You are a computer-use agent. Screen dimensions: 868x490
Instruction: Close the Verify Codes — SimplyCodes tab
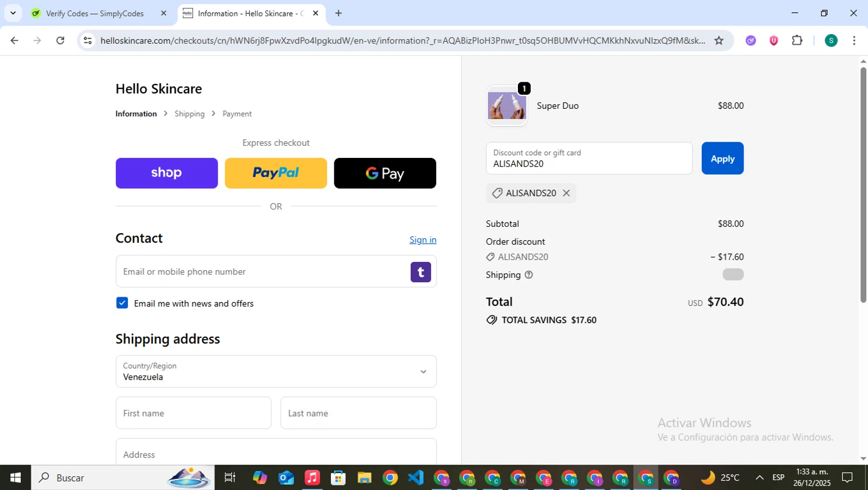(164, 13)
